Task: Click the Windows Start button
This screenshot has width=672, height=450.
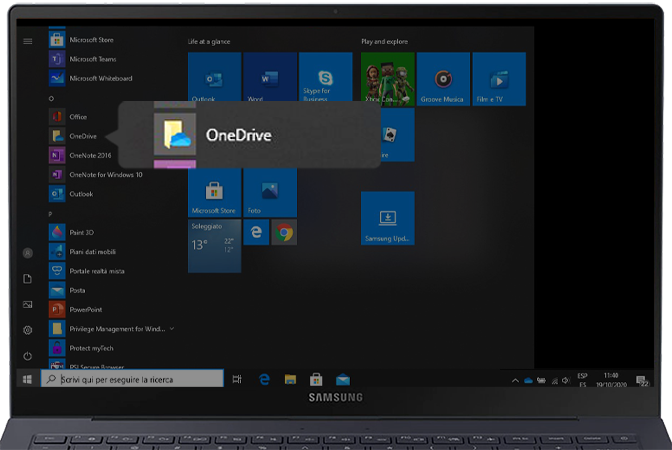Action: pyautogui.click(x=27, y=379)
